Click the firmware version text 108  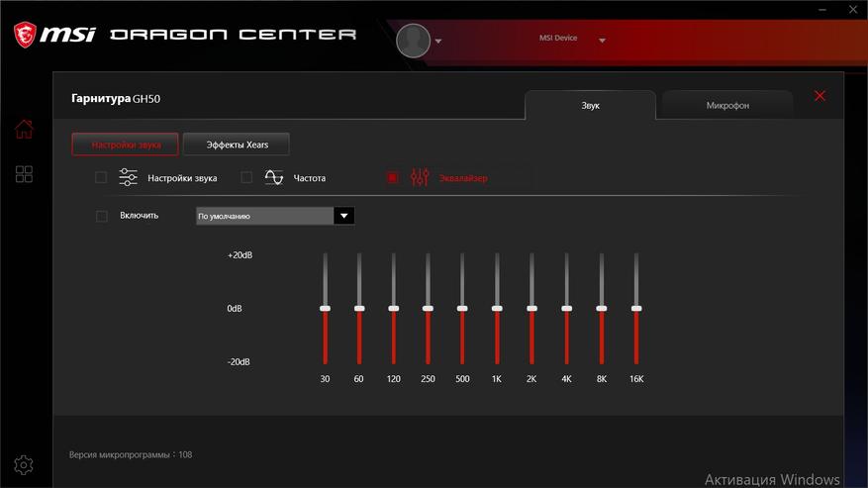(x=131, y=454)
